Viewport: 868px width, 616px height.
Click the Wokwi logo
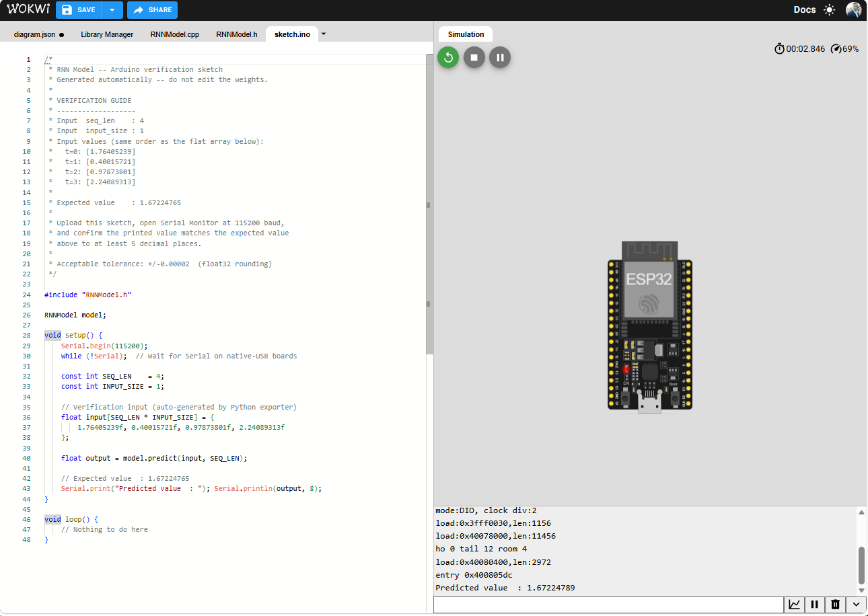(x=28, y=9)
